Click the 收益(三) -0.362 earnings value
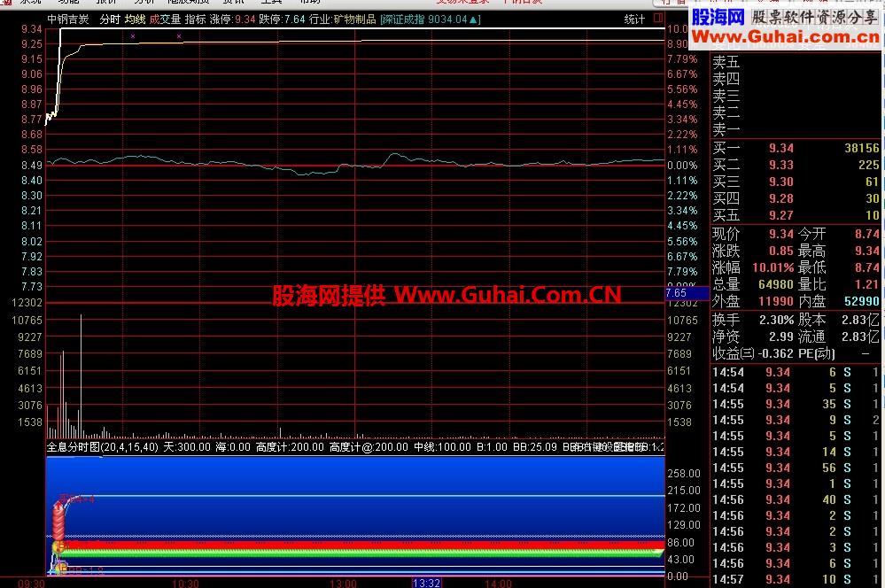The width and height of the screenshot is (885, 588). click(775, 354)
